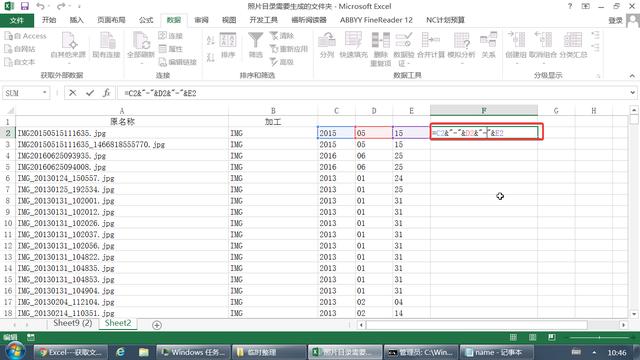Screen dimensions: 640x360
Task: Toggle the Filter (筛选) funnel
Action: pyautogui.click(x=256, y=45)
